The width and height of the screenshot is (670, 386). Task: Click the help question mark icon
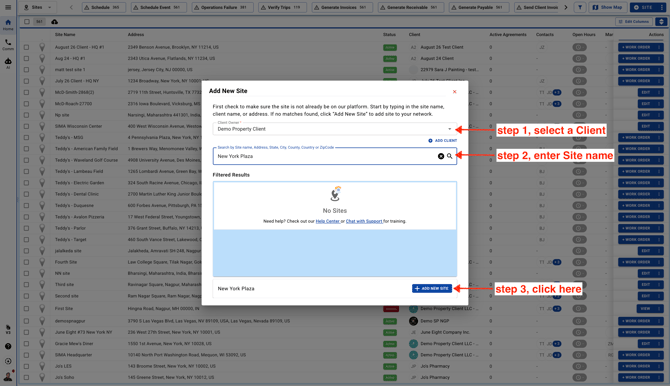8,346
